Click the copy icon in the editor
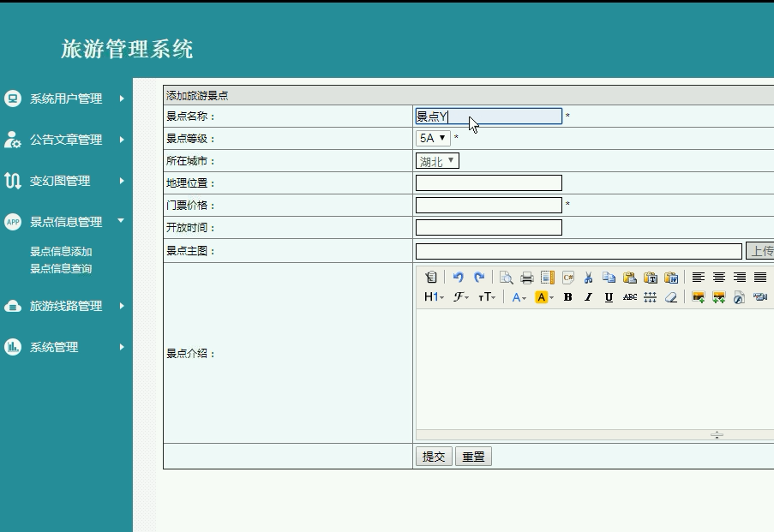774x532 pixels. point(609,278)
